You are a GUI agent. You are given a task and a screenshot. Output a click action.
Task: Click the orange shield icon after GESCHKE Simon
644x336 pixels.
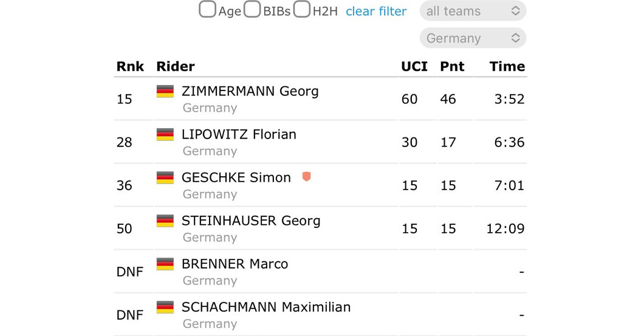point(306,177)
